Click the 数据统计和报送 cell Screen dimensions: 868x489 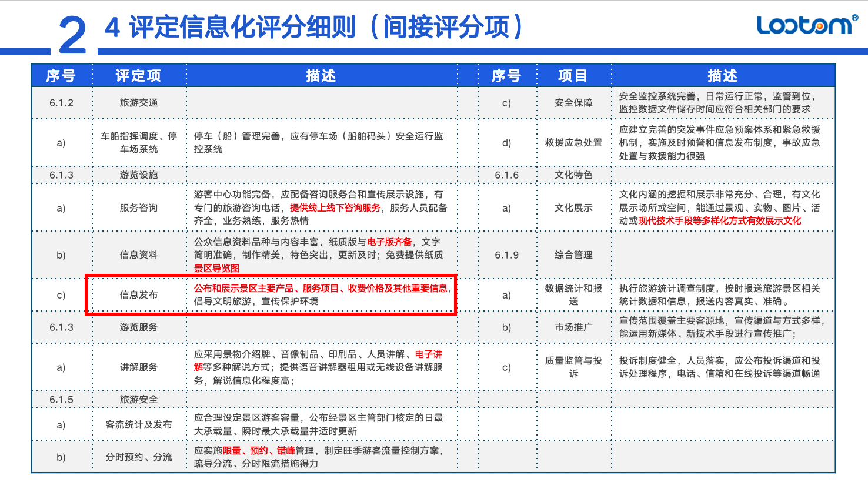[x=573, y=295]
